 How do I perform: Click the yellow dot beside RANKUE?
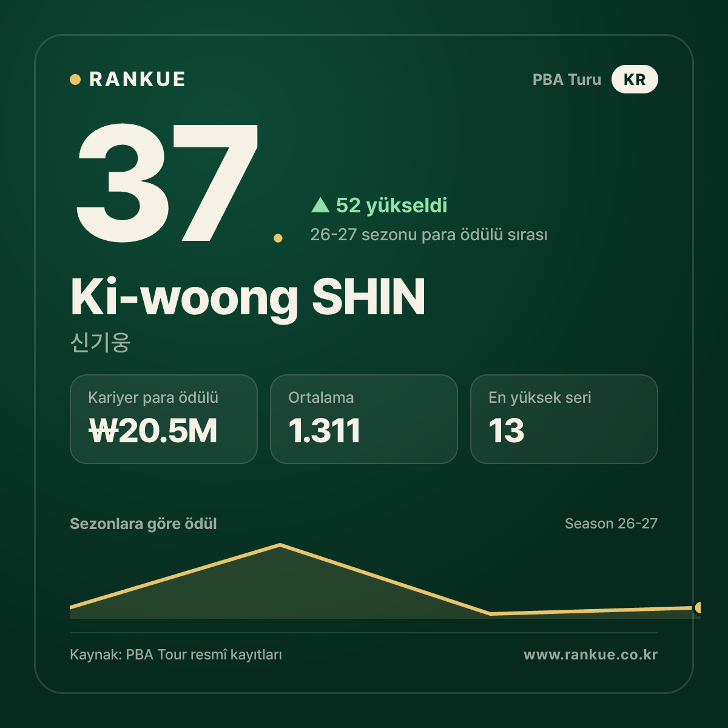tap(75, 79)
